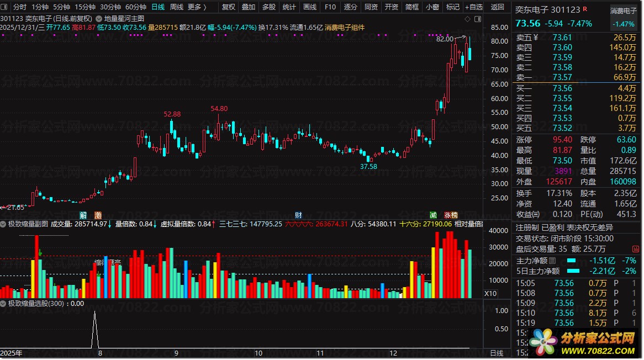Switch to the 分时 intraday view
644x360 pixels.
[x=20, y=7]
